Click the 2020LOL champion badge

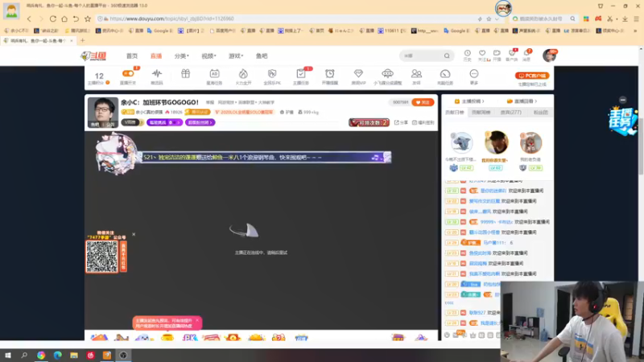(x=244, y=112)
